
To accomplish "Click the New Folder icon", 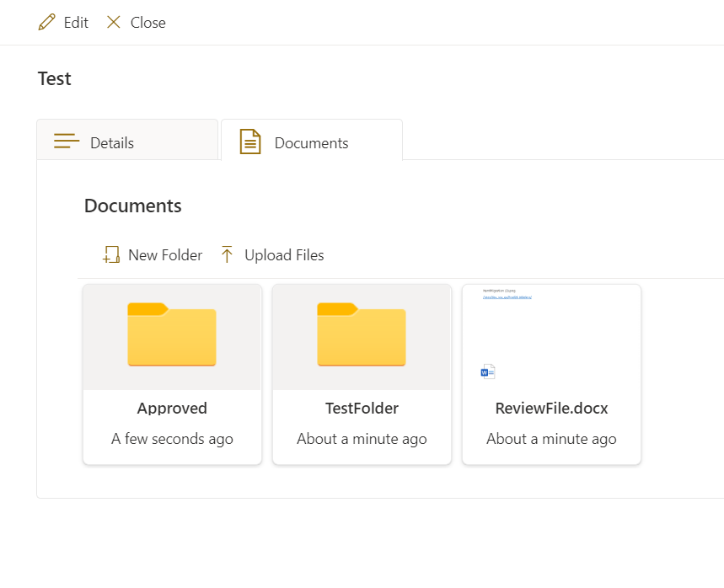I will (x=111, y=255).
